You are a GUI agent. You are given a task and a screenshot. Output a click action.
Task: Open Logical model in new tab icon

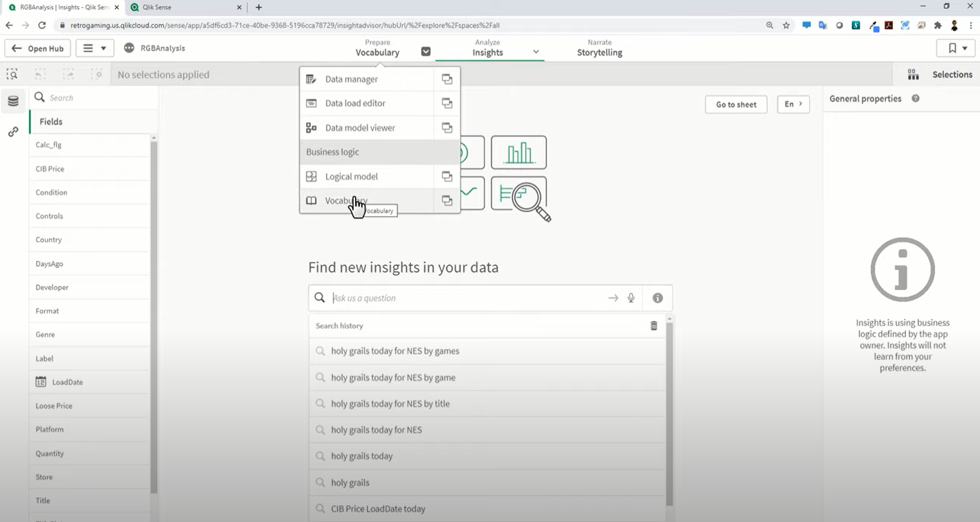tap(447, 177)
